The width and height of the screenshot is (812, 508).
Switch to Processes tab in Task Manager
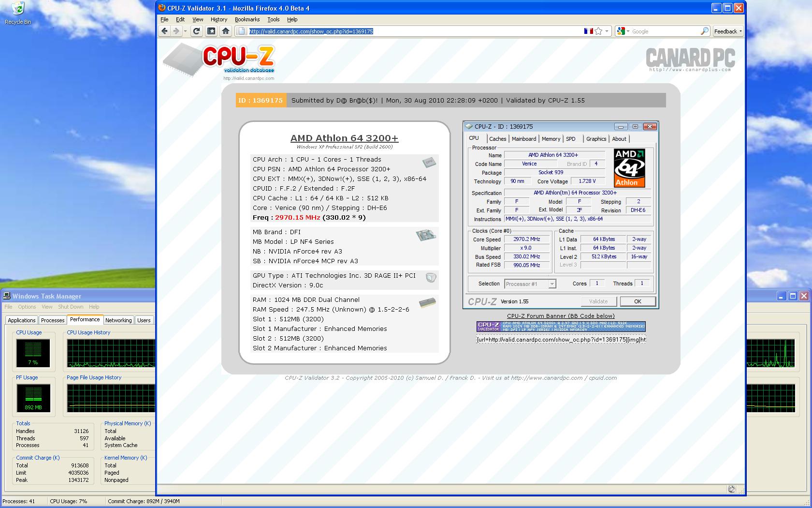(x=53, y=320)
